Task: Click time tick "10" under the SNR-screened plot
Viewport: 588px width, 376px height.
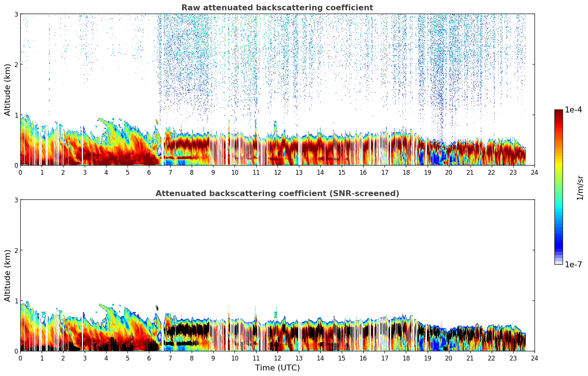Action: click(x=234, y=358)
